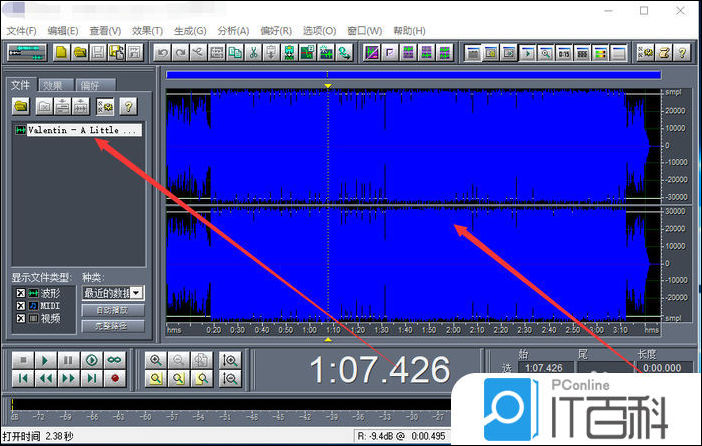This screenshot has height=446, width=702.
Task: Click the large 1:07.426 time display
Action: coord(380,370)
